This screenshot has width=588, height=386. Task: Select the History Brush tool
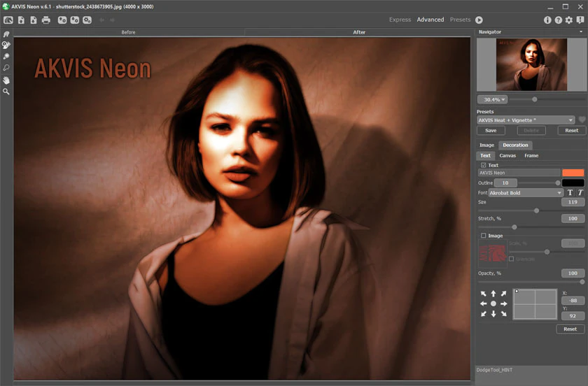[6, 45]
